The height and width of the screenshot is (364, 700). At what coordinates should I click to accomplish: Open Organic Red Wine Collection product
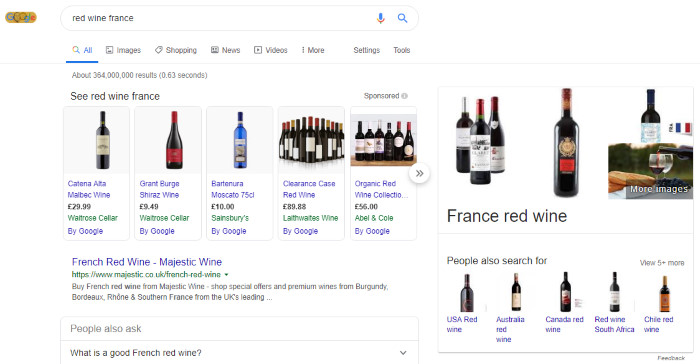(x=381, y=189)
